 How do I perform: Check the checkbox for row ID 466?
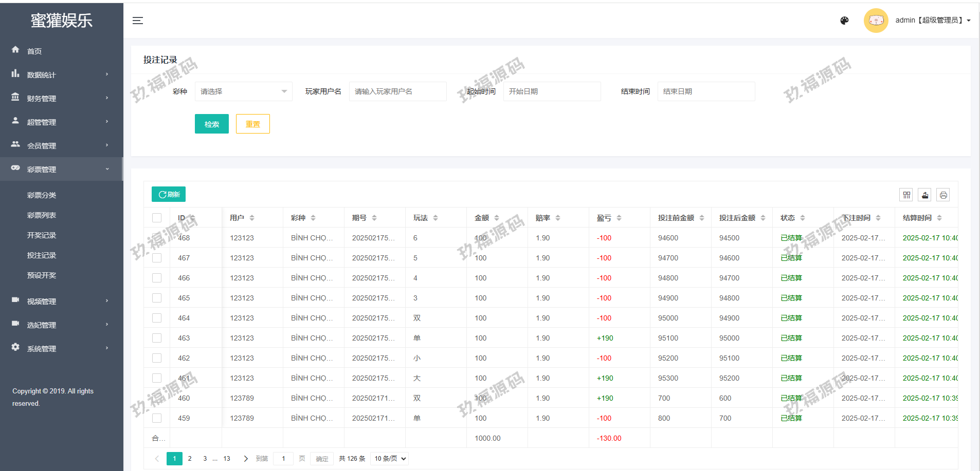click(157, 278)
